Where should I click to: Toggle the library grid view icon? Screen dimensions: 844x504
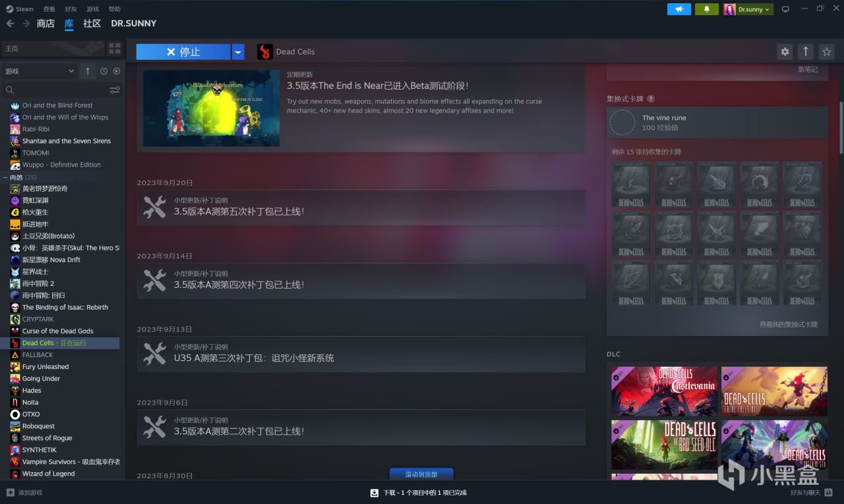click(x=115, y=48)
